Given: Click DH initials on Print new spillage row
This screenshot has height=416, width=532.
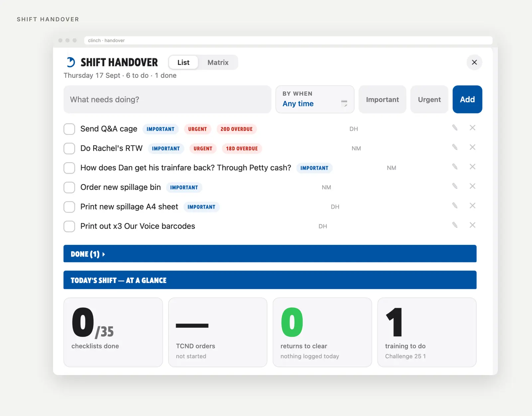Looking at the screenshot, I should (335, 207).
